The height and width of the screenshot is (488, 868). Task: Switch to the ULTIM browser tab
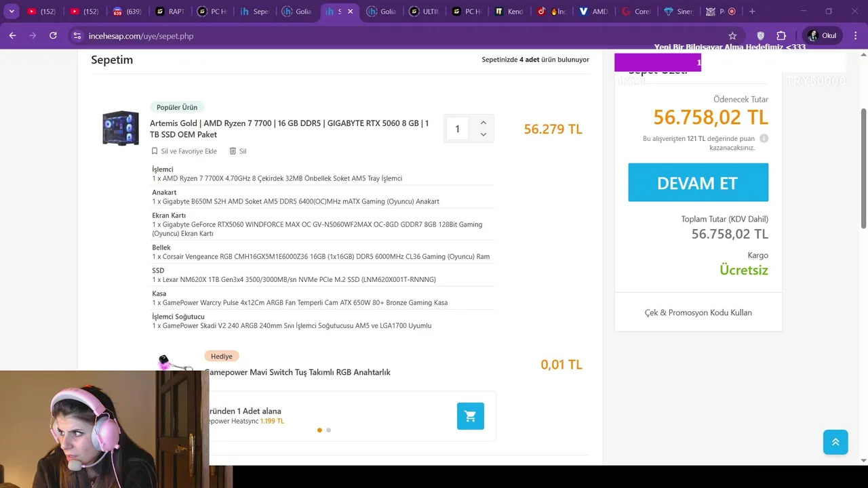(x=423, y=12)
